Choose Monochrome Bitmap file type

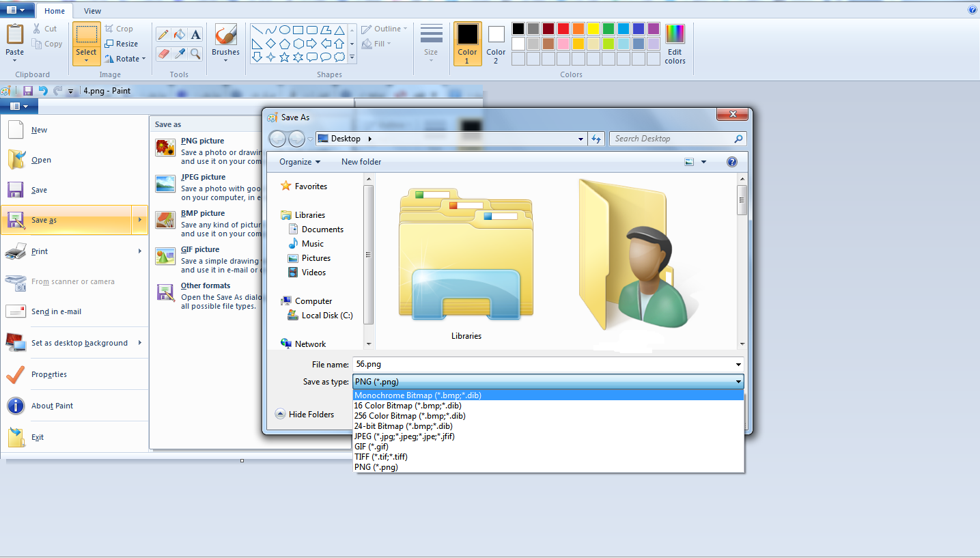coord(548,395)
